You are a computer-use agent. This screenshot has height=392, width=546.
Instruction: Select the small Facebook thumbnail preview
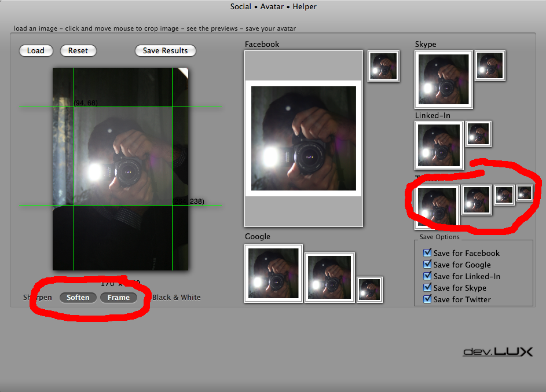[383, 66]
